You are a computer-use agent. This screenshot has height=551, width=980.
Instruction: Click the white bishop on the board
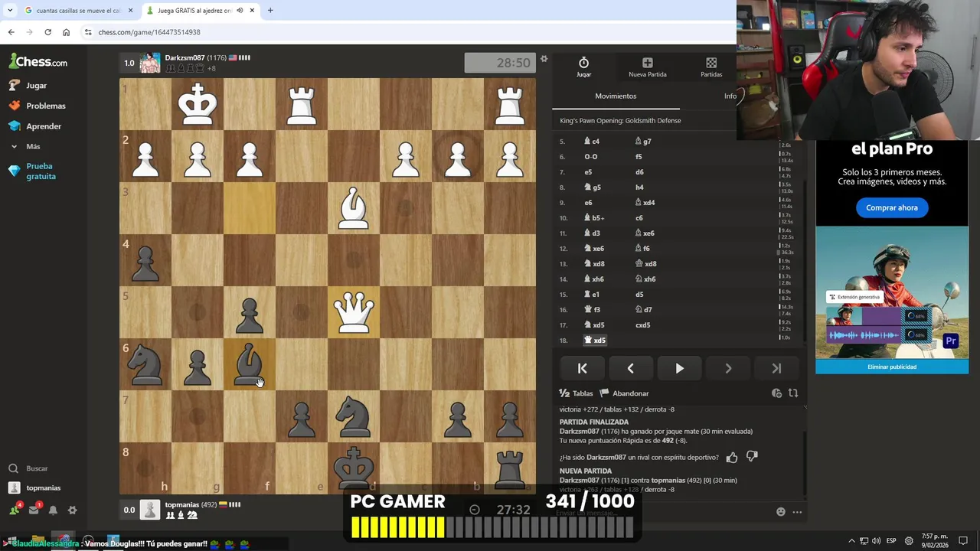pyautogui.click(x=354, y=208)
